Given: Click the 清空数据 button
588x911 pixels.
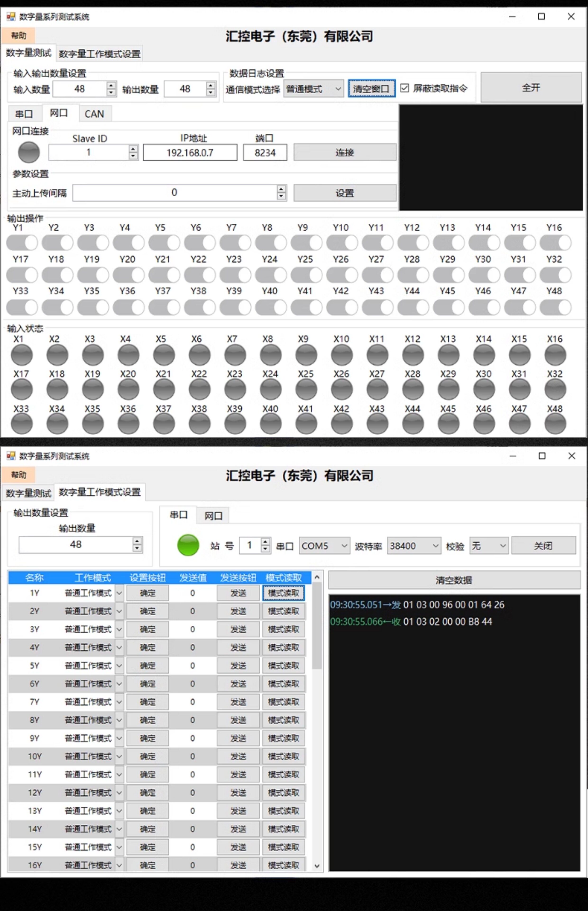Looking at the screenshot, I should [x=454, y=580].
